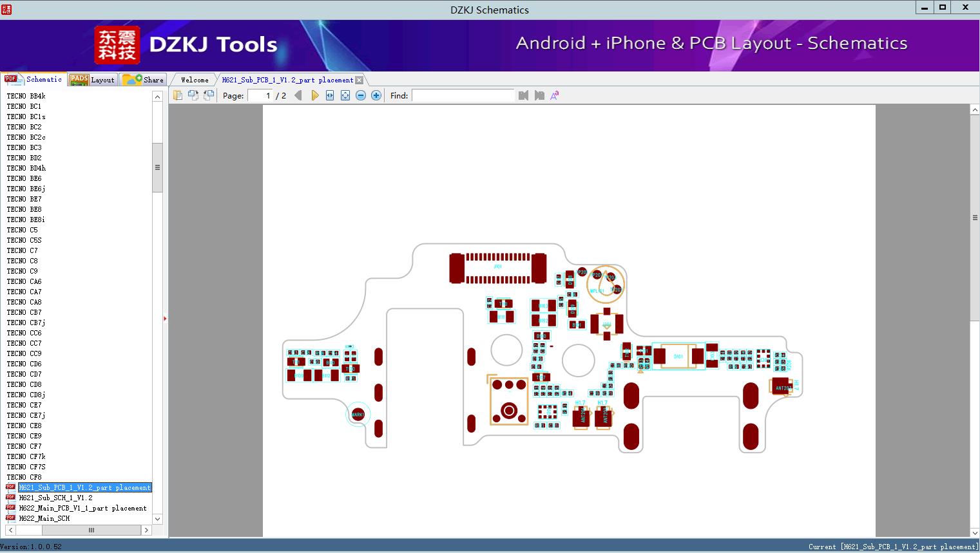Image resolution: width=980 pixels, height=553 pixels.
Task: Close the H621_Sub_PCB part placement tab
Action: (x=360, y=80)
